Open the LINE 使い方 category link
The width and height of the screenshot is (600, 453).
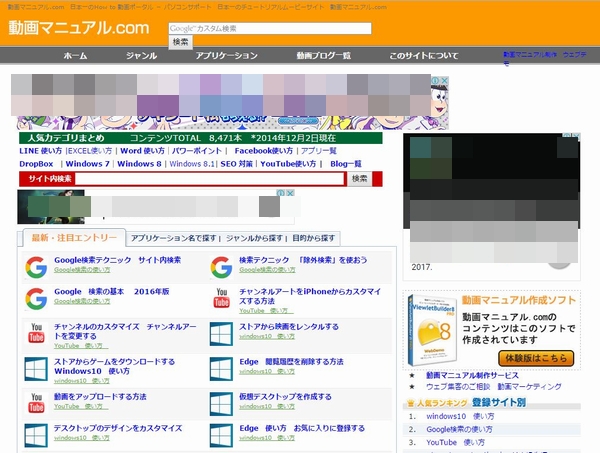coord(41,151)
